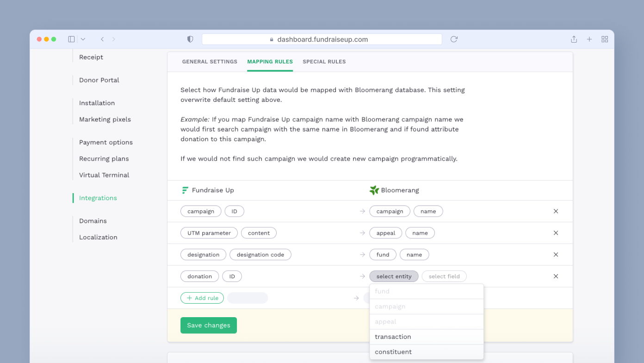
Task: Change the 'UTM parameter' entity pill
Action: pos(209,233)
